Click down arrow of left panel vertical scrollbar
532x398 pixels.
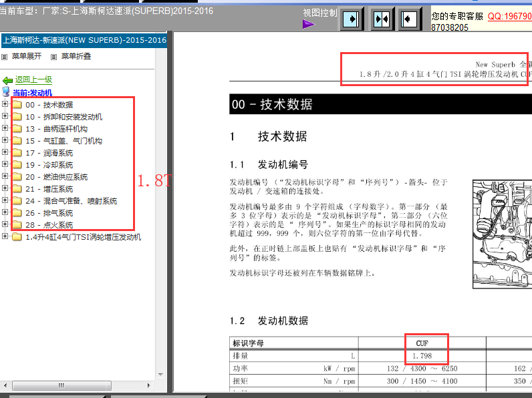tap(160, 375)
